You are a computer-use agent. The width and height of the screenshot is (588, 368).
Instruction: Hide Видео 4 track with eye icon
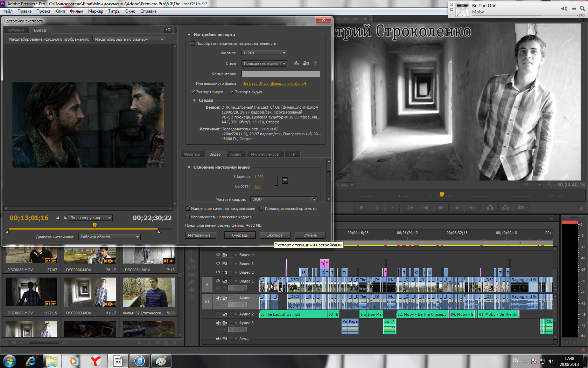(x=218, y=255)
